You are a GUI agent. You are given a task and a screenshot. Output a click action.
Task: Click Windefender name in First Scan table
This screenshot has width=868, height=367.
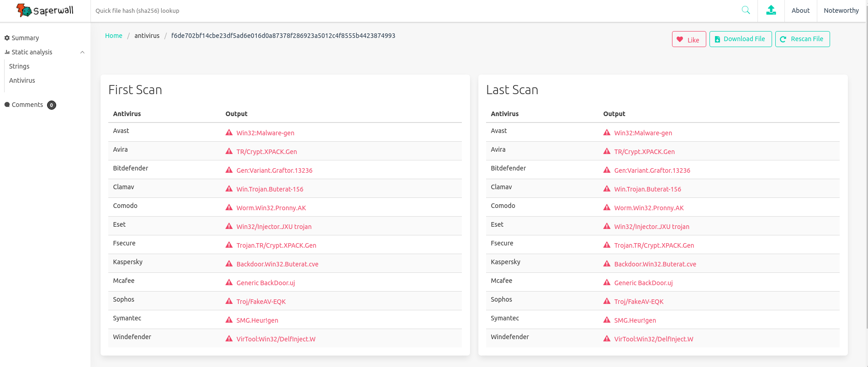132,337
